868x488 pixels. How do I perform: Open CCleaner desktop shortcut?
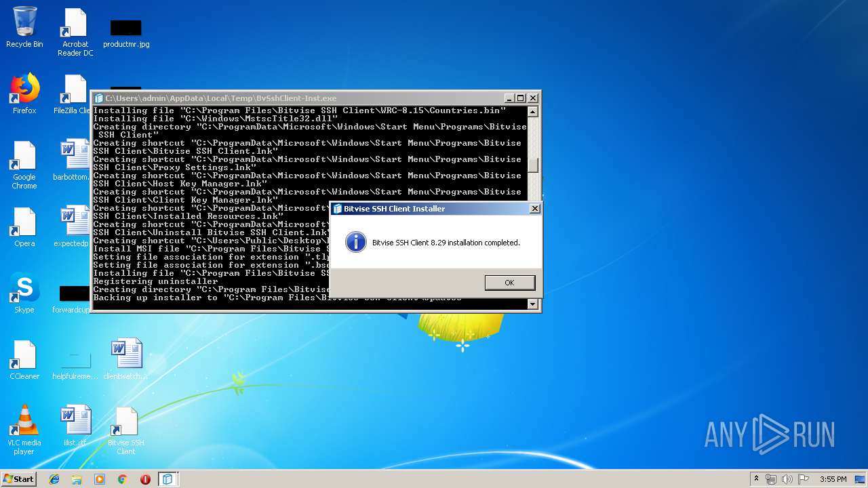click(24, 359)
